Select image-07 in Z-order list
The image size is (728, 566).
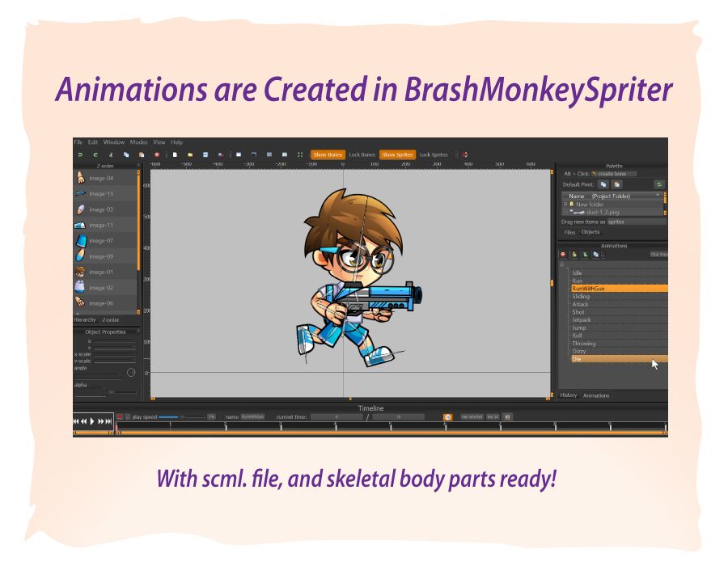(x=105, y=241)
